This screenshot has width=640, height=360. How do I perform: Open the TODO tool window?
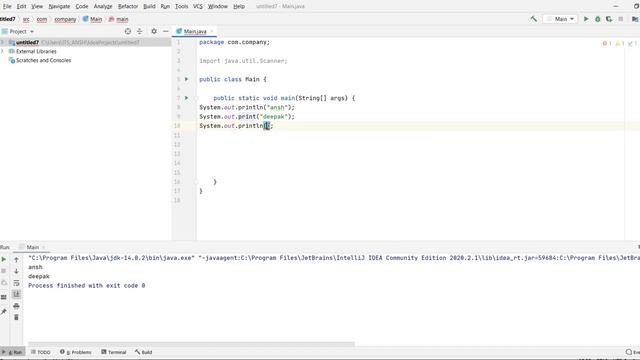pyautogui.click(x=41, y=352)
